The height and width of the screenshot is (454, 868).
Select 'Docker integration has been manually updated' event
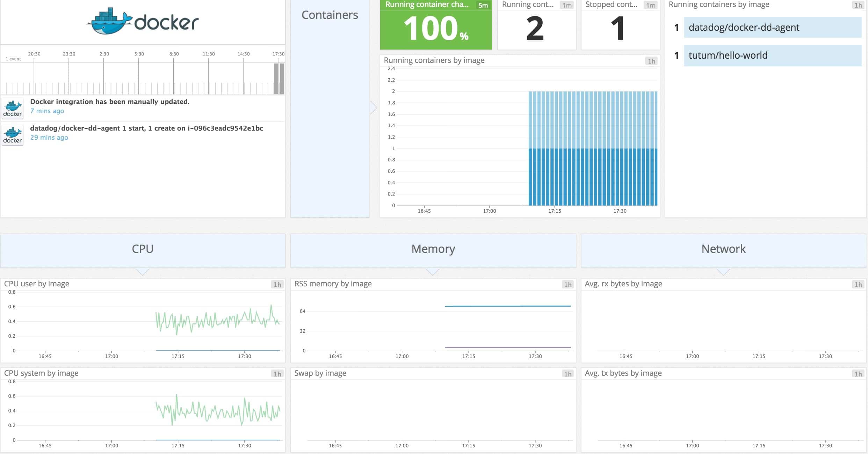[x=110, y=102]
